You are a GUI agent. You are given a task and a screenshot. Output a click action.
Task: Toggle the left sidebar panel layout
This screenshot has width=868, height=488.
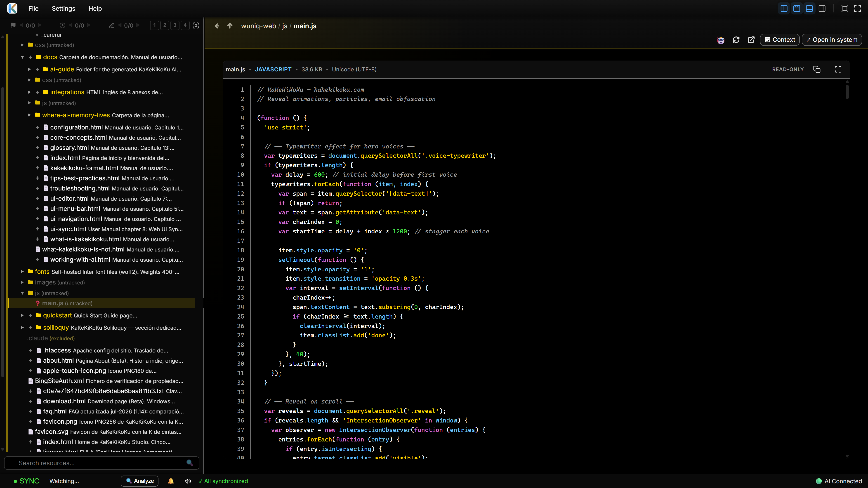tap(784, 8)
